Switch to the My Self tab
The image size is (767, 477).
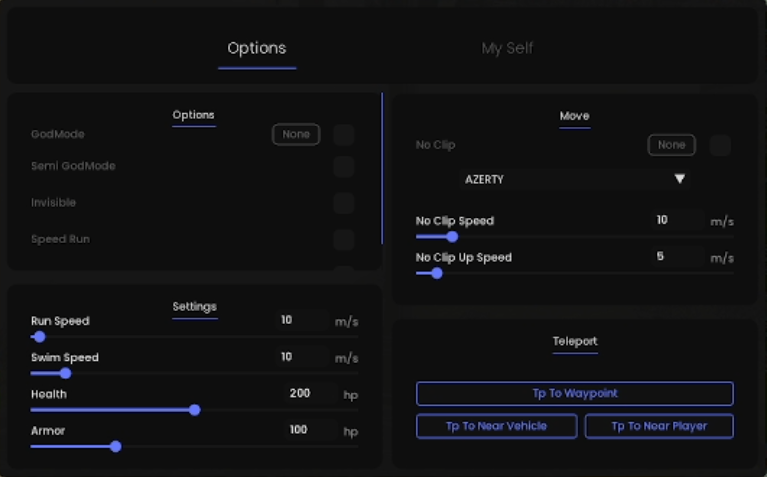tap(507, 48)
